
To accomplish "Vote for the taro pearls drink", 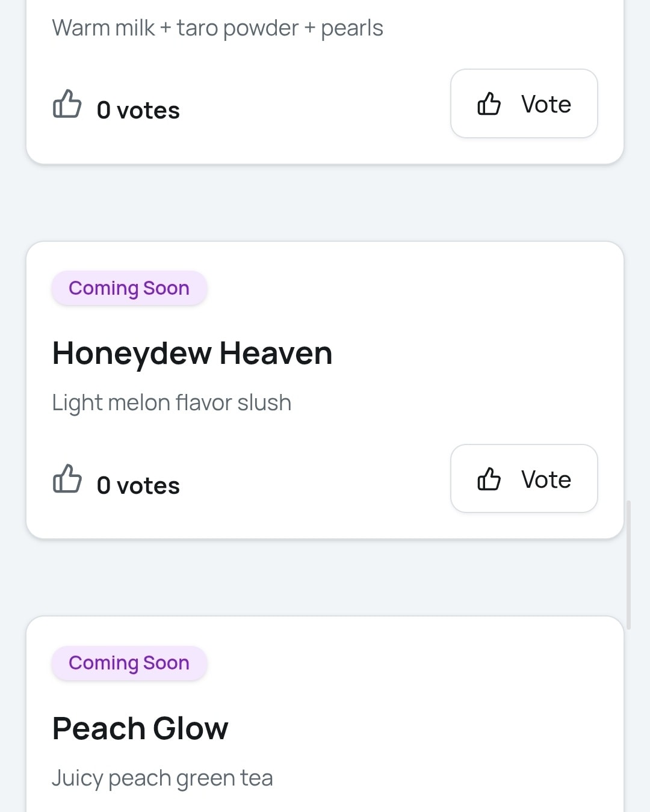I will click(524, 103).
